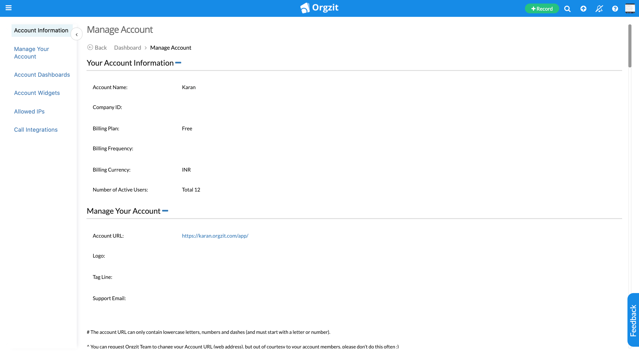Click the green Record button
The width and height of the screenshot is (639, 364).
(542, 9)
